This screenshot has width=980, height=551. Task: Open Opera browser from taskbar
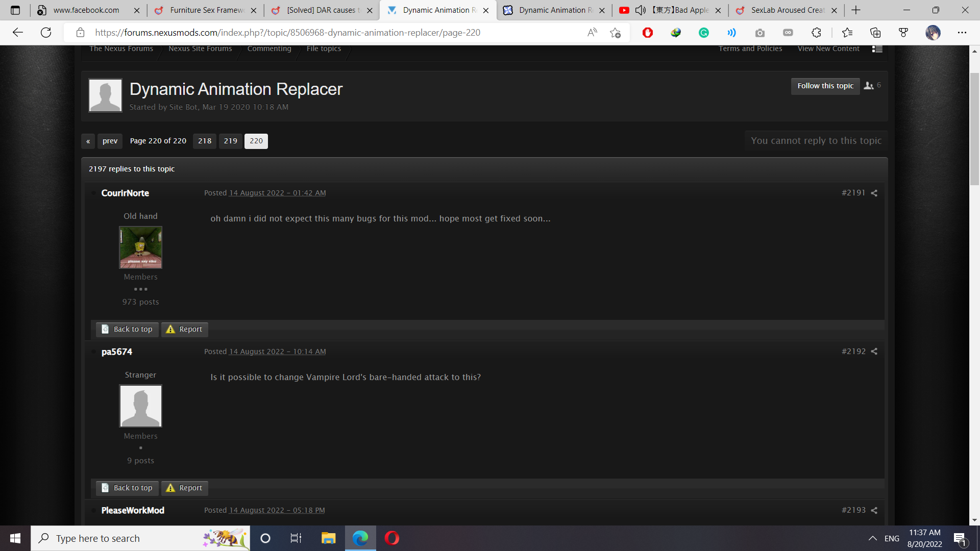click(392, 538)
